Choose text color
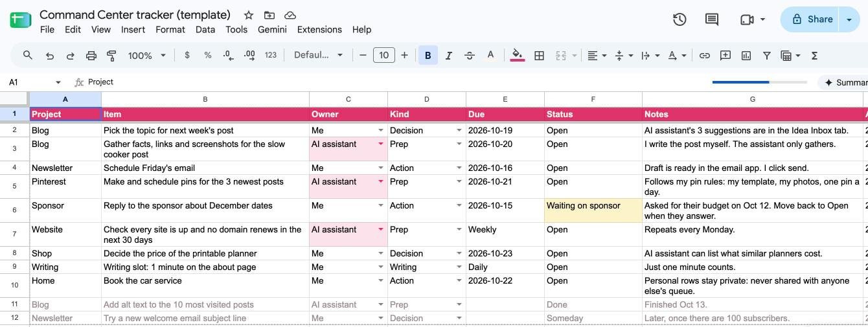The image size is (868, 327). tap(491, 56)
